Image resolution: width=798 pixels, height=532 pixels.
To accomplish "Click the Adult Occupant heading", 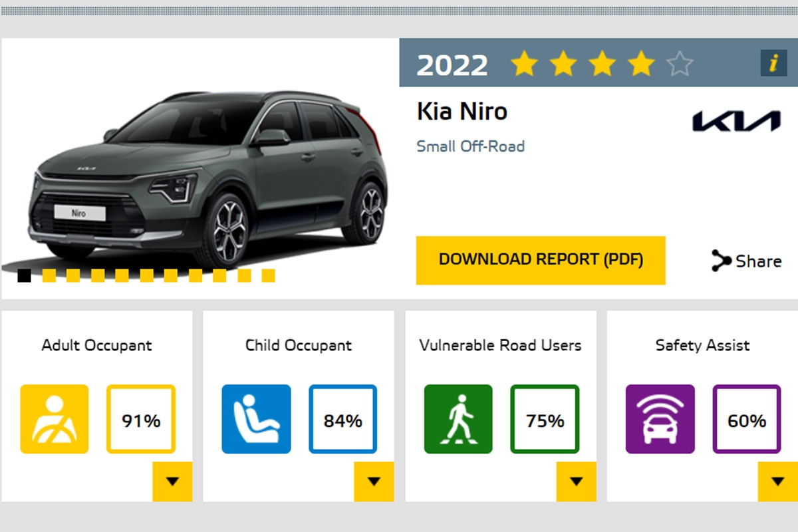I will pos(96,346).
